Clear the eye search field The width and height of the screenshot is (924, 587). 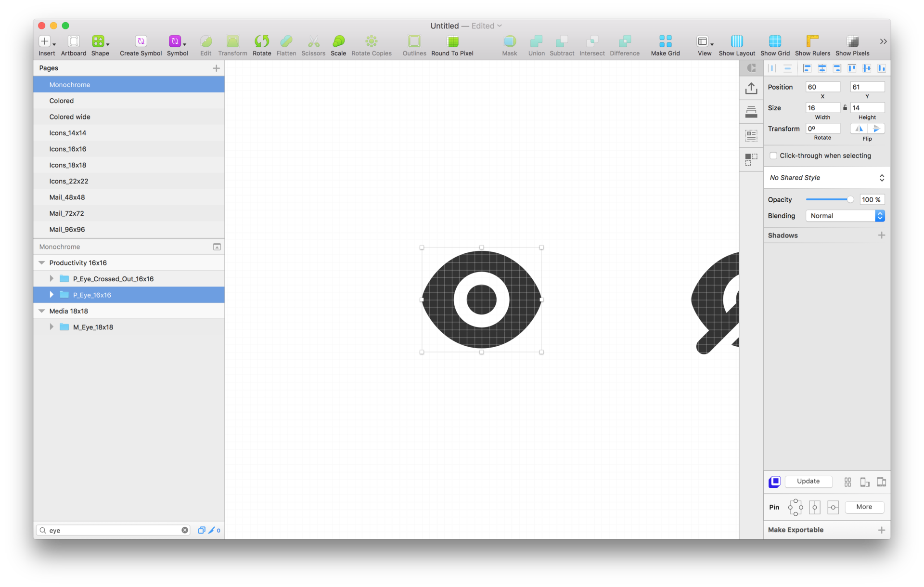tap(185, 530)
